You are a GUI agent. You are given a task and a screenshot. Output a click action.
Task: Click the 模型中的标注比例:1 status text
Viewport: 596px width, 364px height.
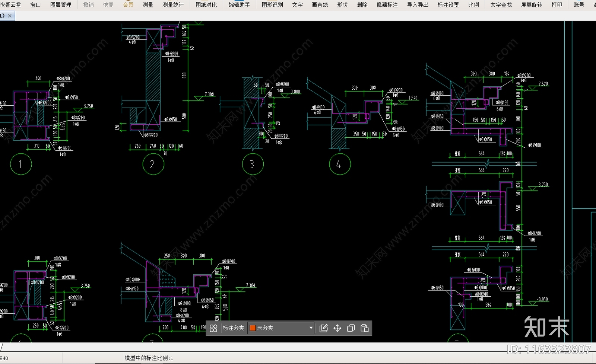tap(149, 358)
